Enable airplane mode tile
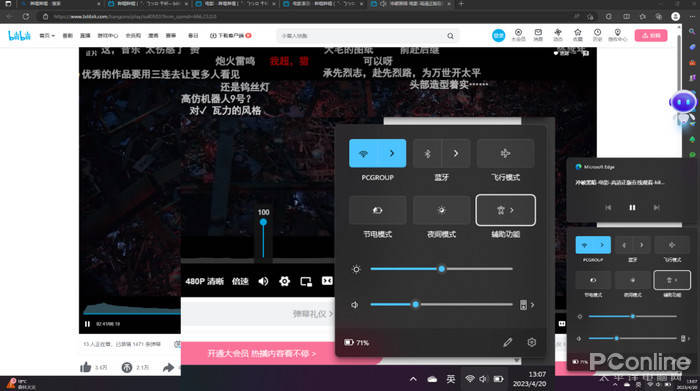This screenshot has height=391, width=700. pos(505,153)
